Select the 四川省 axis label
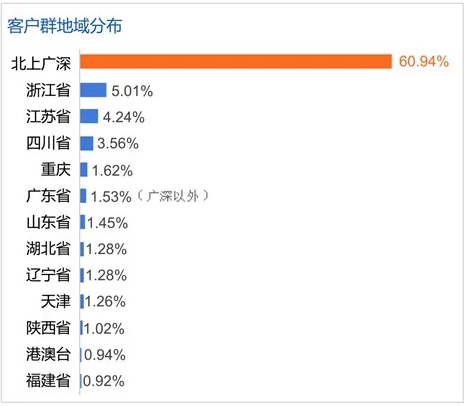This screenshot has height=406, width=465. (48, 143)
